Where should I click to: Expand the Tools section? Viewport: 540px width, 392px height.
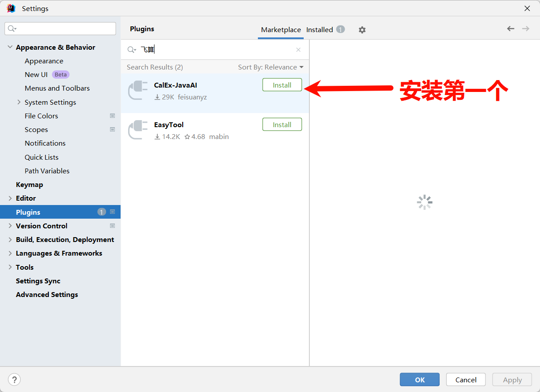pyautogui.click(x=10, y=267)
